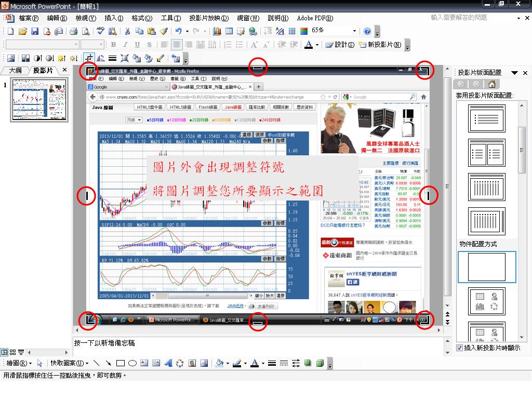Image resolution: width=532 pixels, height=399 pixels.
Task: Select the Crop tool in picture toolbar
Action: pos(89,58)
